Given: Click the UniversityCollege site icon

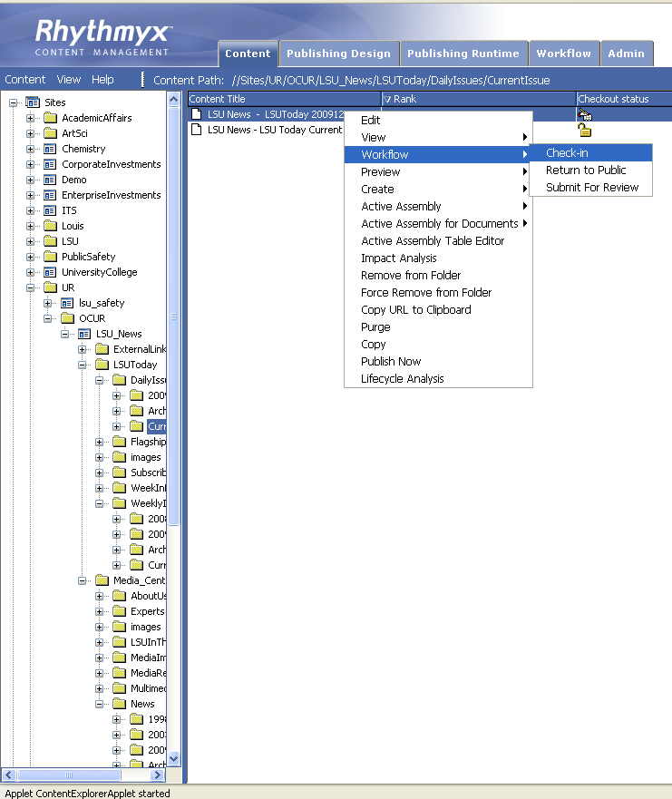Looking at the screenshot, I should 50,272.
